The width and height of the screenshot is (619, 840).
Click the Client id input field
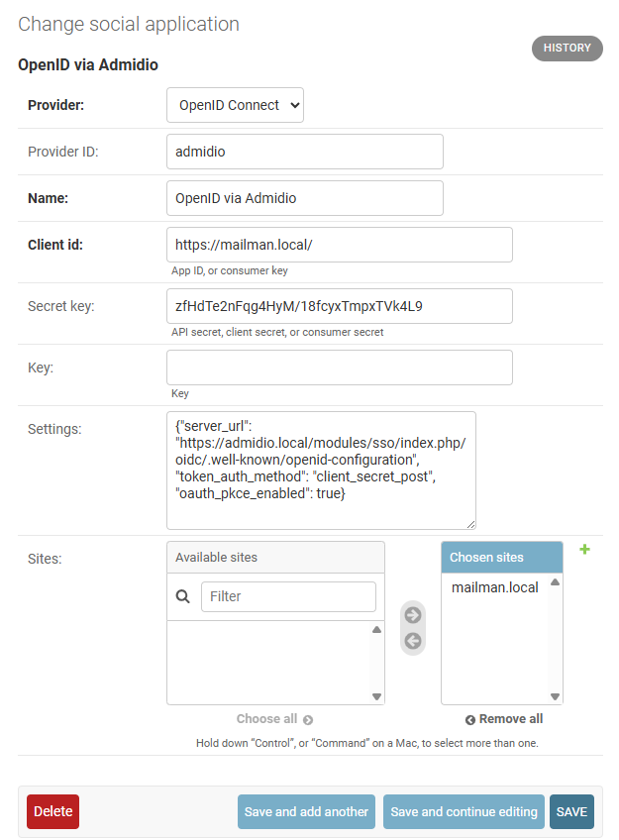(339, 244)
